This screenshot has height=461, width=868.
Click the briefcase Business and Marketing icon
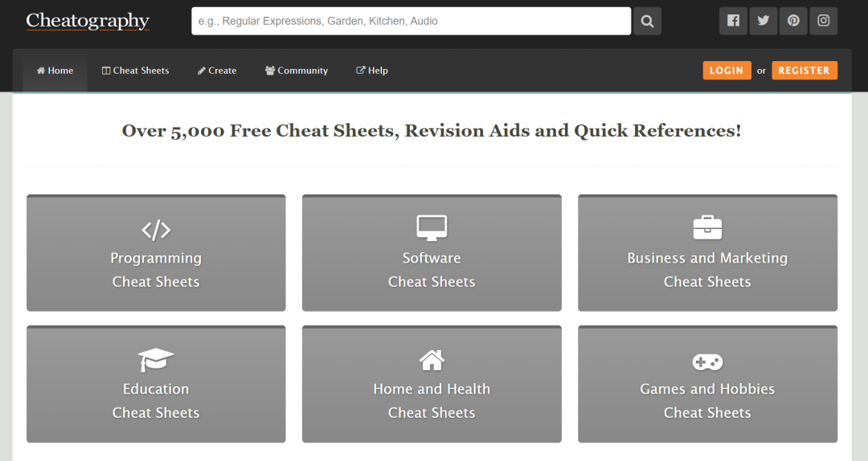(x=707, y=228)
